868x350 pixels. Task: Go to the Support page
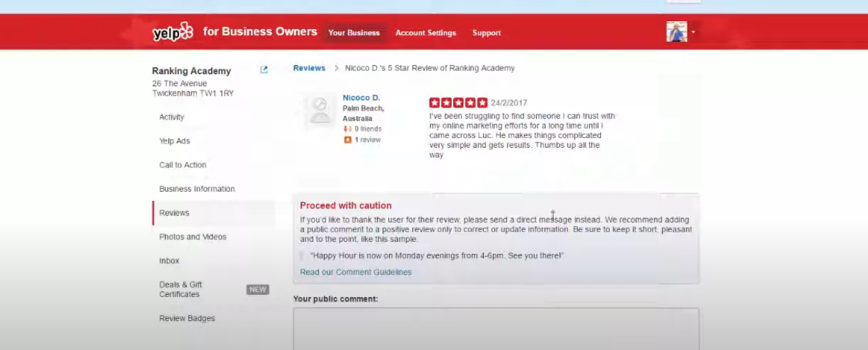click(486, 32)
